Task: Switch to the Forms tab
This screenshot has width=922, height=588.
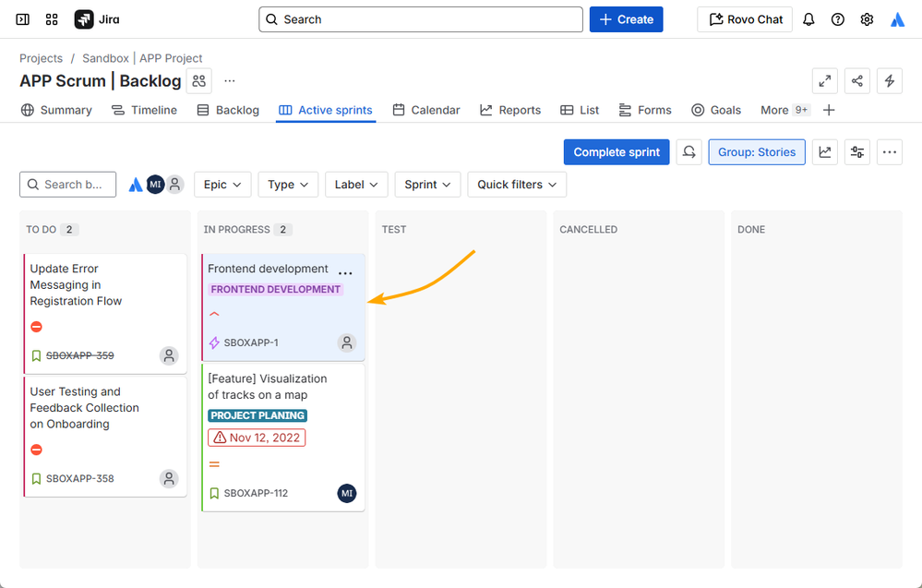Action: point(645,110)
